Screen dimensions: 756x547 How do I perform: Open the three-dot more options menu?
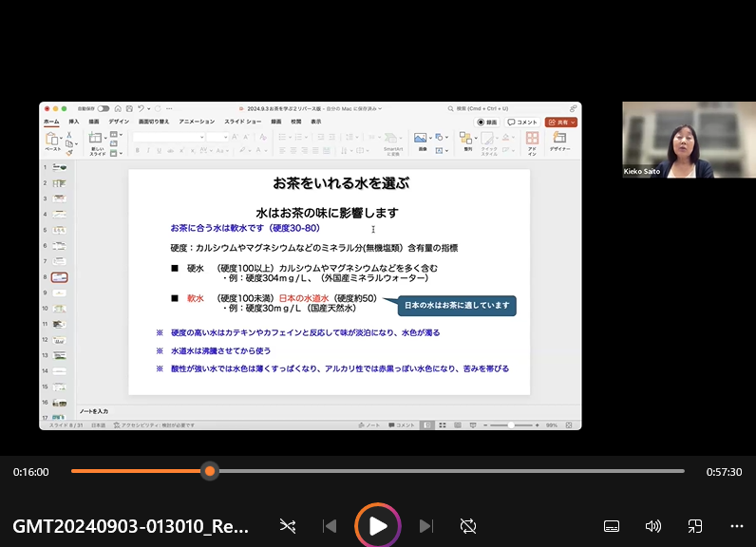(x=737, y=526)
